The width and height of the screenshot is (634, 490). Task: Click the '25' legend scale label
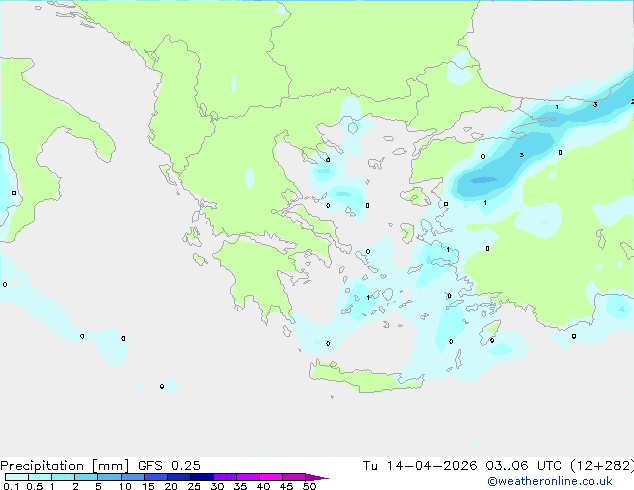click(194, 486)
